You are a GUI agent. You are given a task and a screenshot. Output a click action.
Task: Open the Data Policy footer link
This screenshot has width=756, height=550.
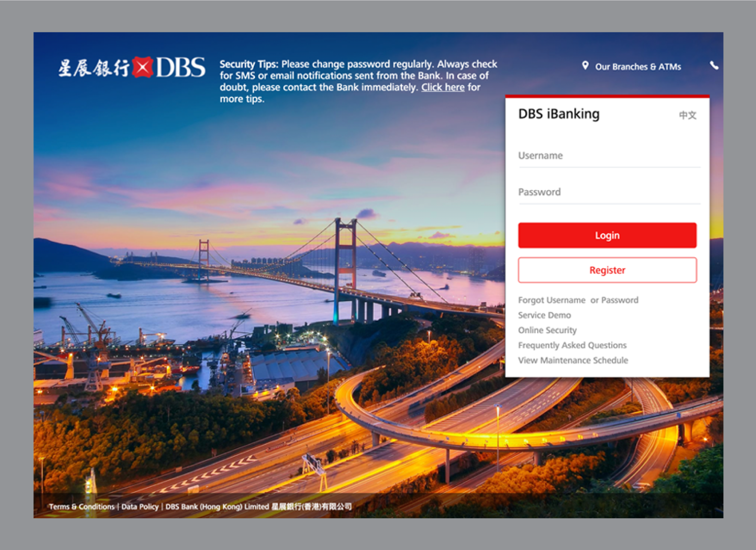(140, 507)
